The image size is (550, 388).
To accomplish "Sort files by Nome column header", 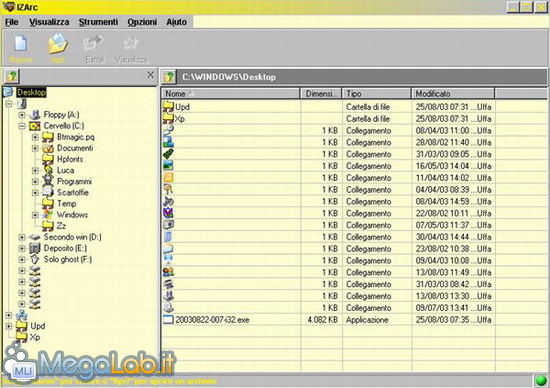I will (230, 94).
